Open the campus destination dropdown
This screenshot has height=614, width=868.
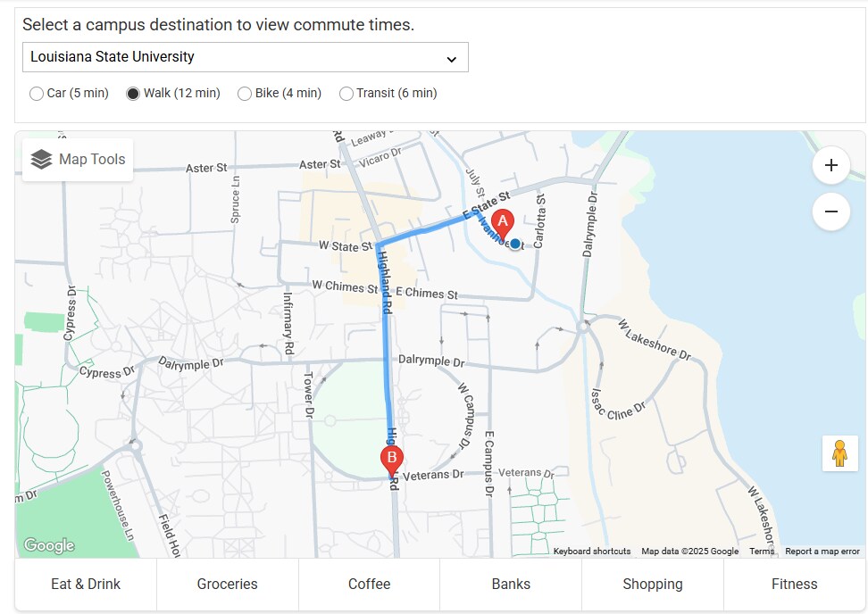pos(246,57)
